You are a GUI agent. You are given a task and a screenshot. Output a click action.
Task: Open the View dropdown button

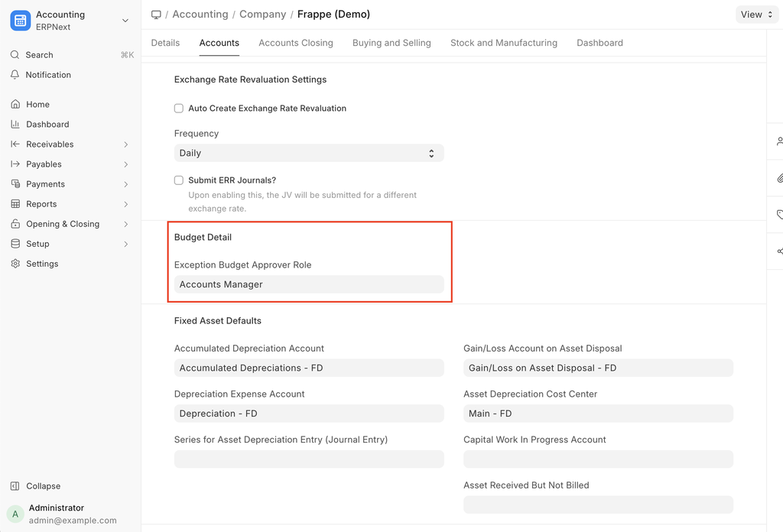point(756,15)
